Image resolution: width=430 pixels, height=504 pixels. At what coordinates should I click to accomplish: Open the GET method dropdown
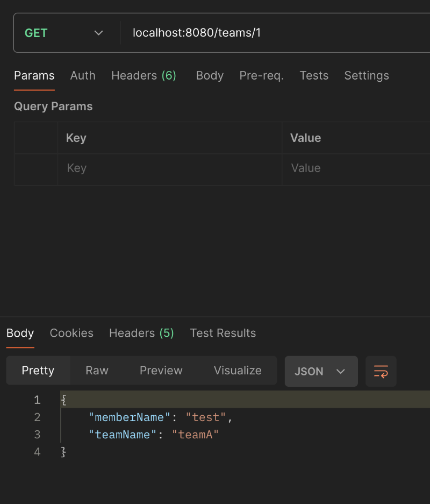(64, 33)
